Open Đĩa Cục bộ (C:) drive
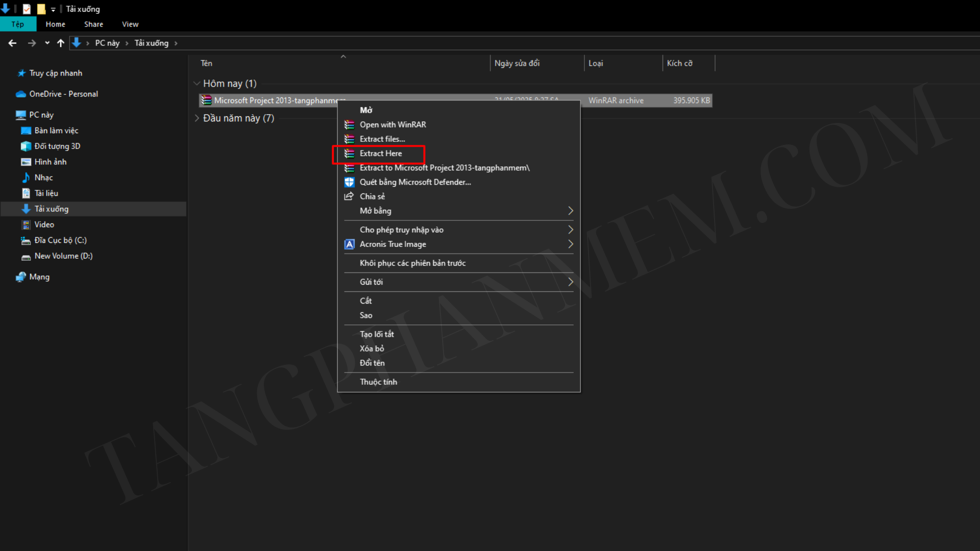The width and height of the screenshot is (980, 551). click(x=60, y=240)
